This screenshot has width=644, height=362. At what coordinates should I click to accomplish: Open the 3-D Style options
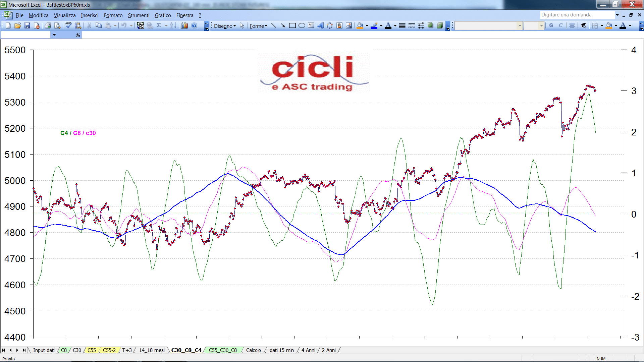pos(440,25)
